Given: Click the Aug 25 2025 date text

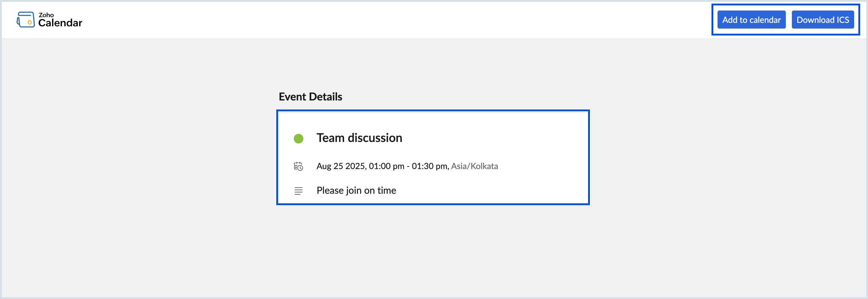Looking at the screenshot, I should [x=341, y=166].
